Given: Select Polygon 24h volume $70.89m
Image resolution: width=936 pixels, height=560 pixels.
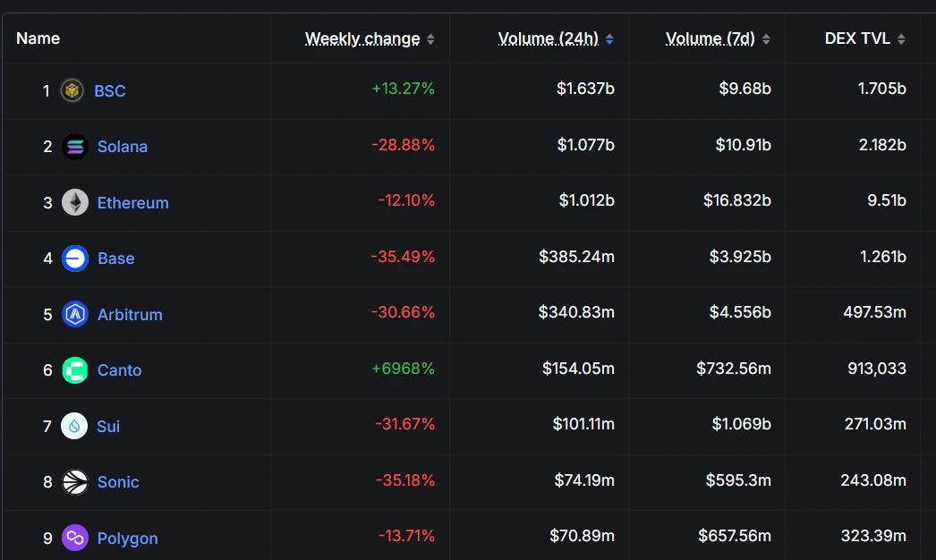Looking at the screenshot, I should click(582, 536).
